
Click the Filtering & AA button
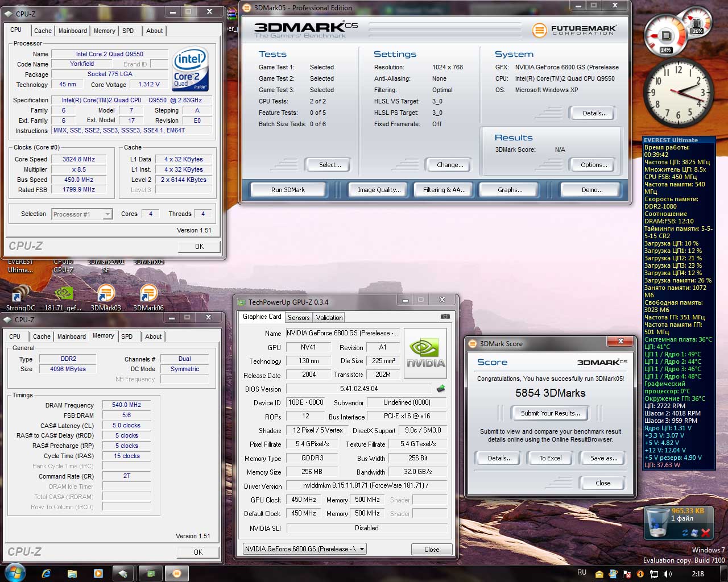click(x=444, y=190)
